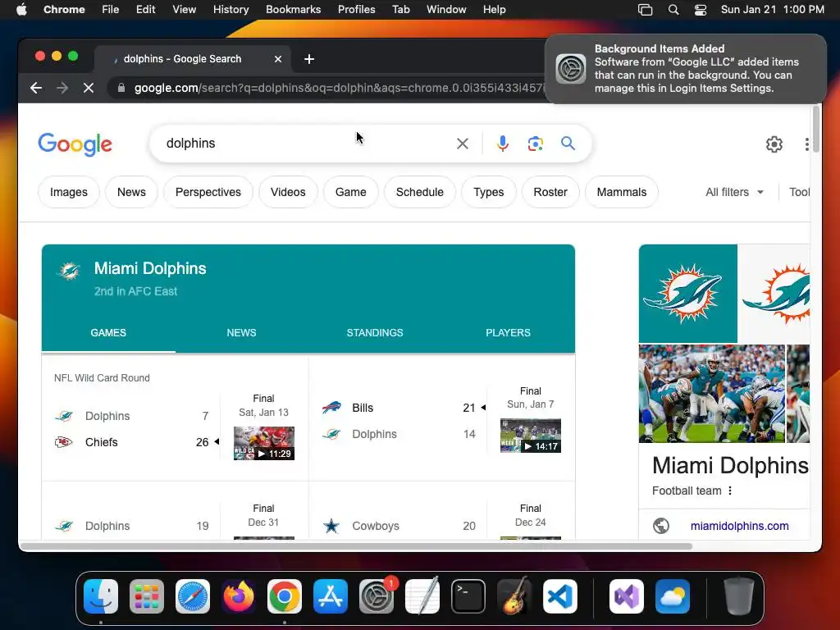This screenshot has width=840, height=630.
Task: Open Visual Studio purple icon in dock
Action: [627, 596]
